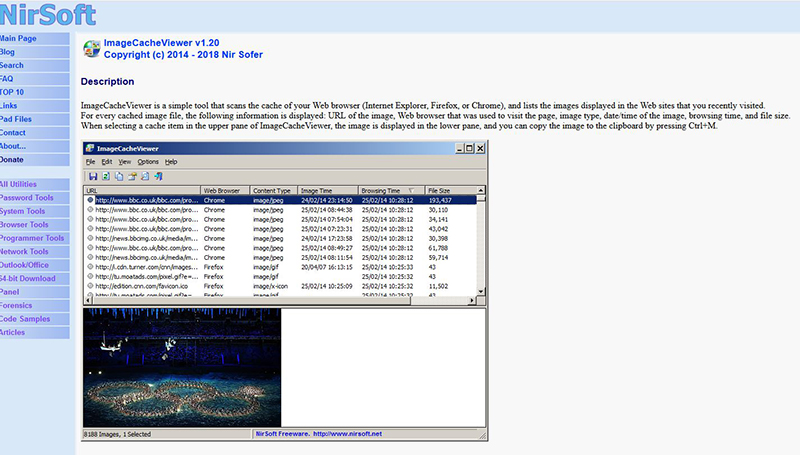Open the TOP 10 sidebar link

point(34,92)
